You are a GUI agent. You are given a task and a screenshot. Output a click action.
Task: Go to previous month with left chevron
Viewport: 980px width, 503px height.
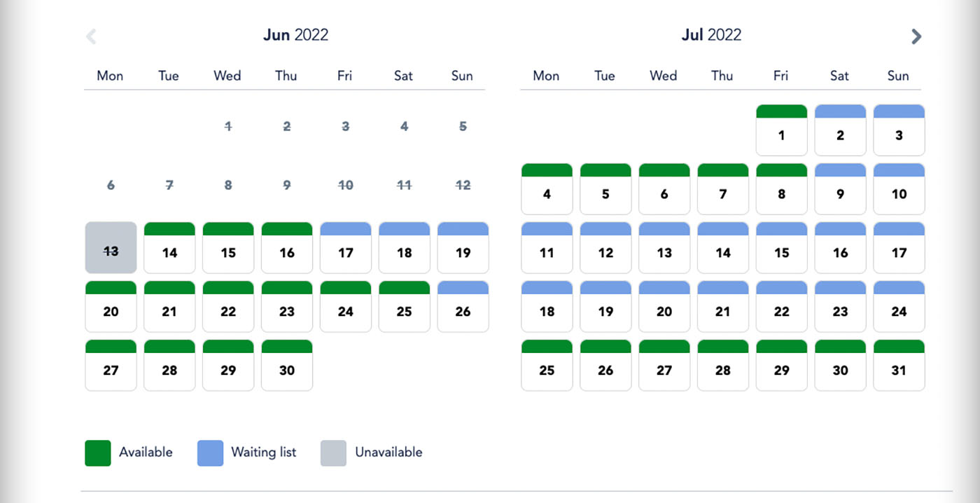91,36
